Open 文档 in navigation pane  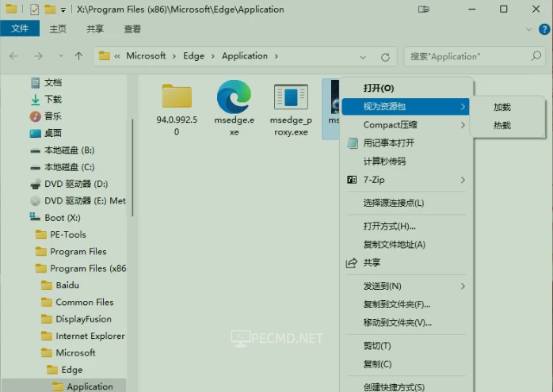click(x=53, y=83)
